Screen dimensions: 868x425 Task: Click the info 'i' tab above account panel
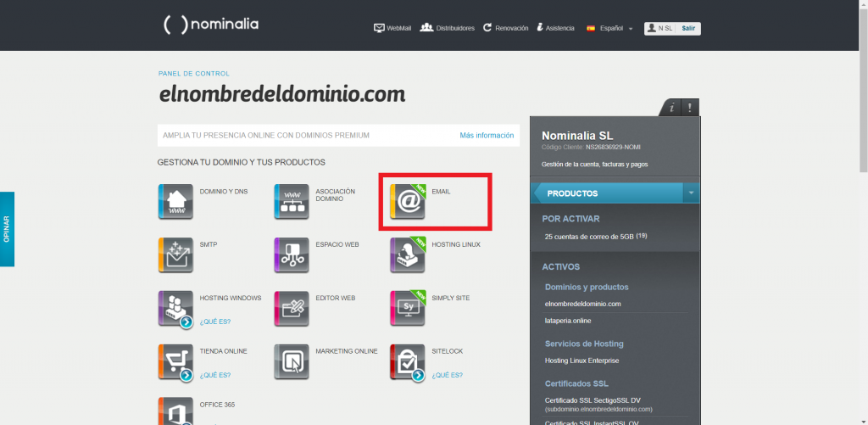(x=671, y=108)
